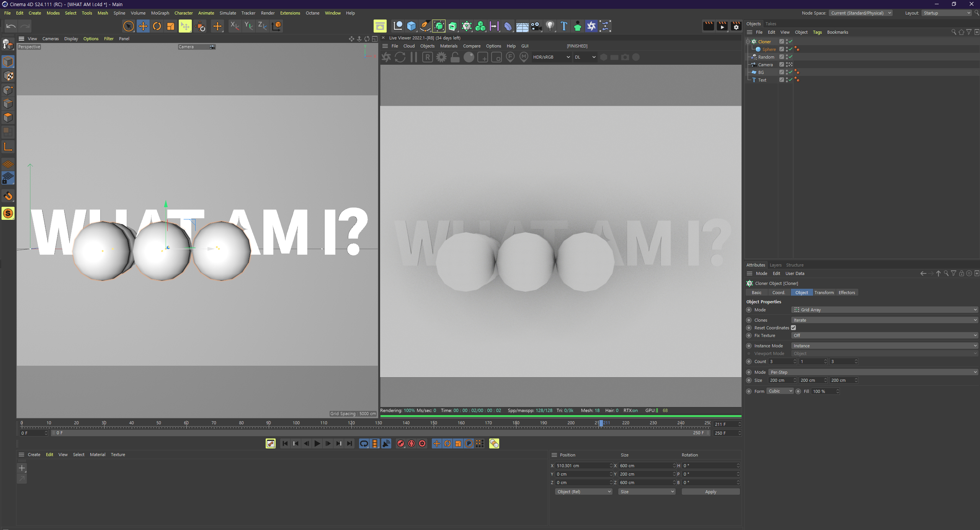Select Polygons mode in left sidebar
Screen dimensions: 980x530
(8, 118)
